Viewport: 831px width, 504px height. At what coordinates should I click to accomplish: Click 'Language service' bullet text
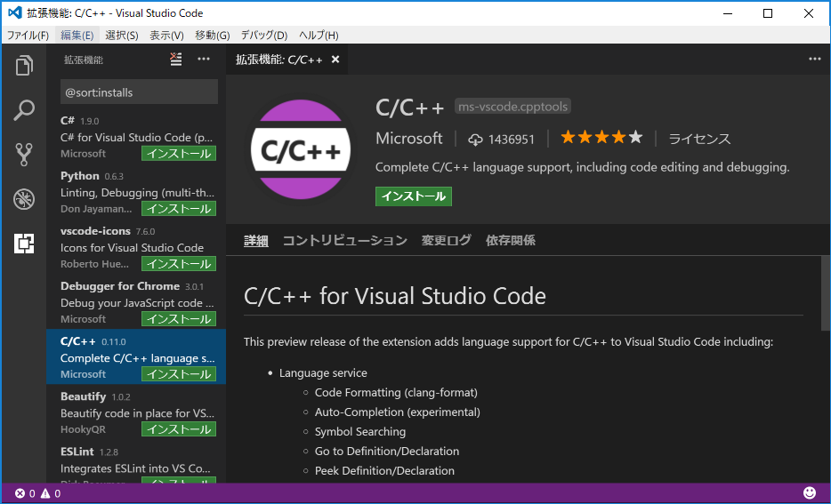pos(323,372)
